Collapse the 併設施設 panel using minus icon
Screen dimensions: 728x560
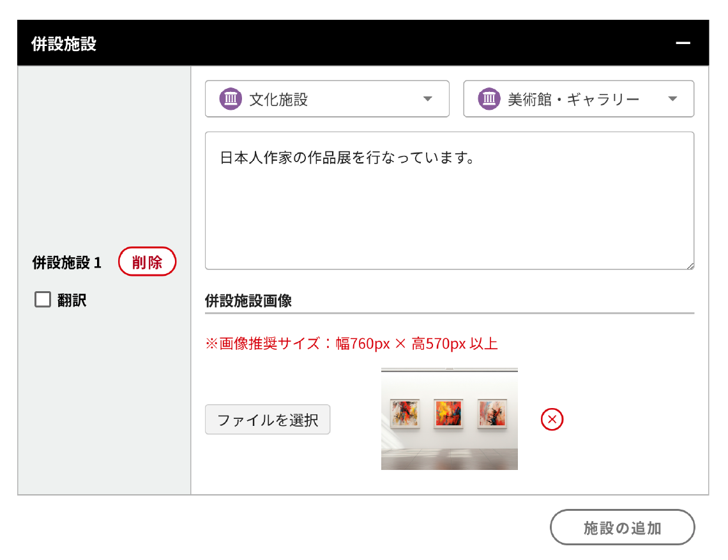[x=683, y=43]
